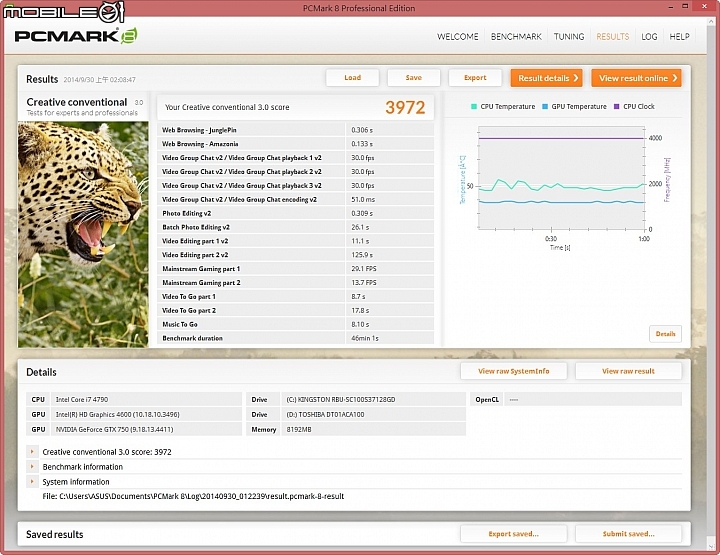Expand Benchmark information section
The width and height of the screenshot is (720, 555).
click(x=32, y=467)
